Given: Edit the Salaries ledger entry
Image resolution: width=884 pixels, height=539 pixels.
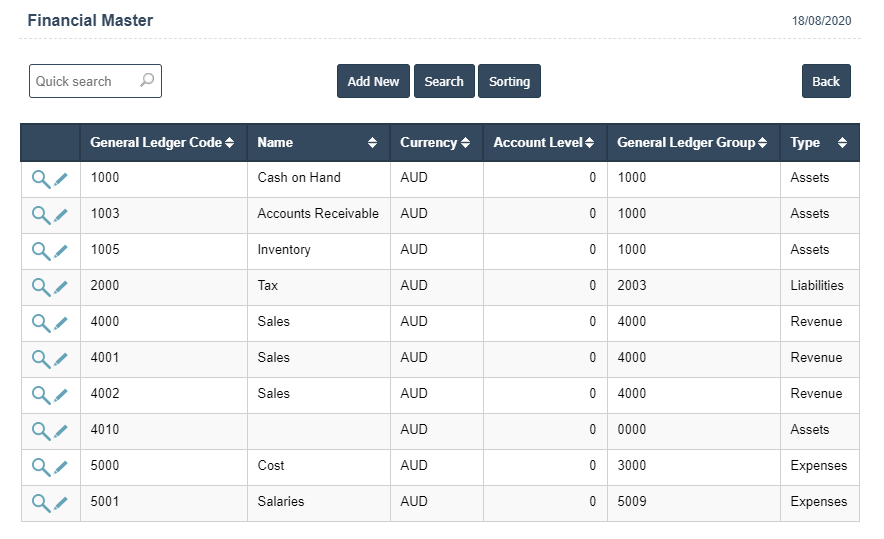Looking at the screenshot, I should point(61,503).
